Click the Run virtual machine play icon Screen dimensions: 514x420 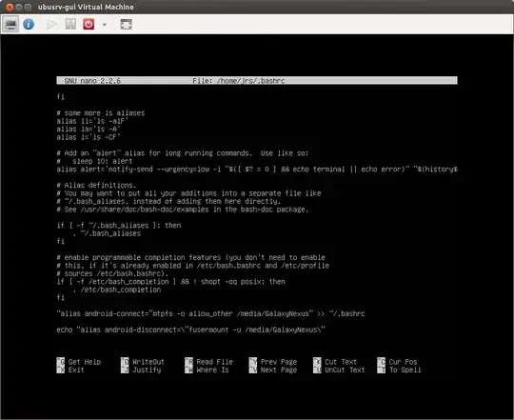tap(51, 24)
